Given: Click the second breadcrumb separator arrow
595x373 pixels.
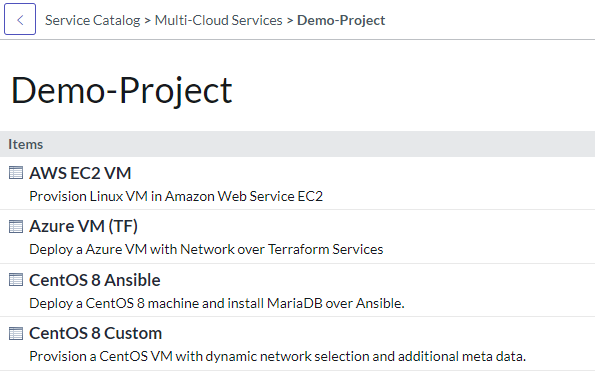Looking at the screenshot, I should [x=290, y=20].
